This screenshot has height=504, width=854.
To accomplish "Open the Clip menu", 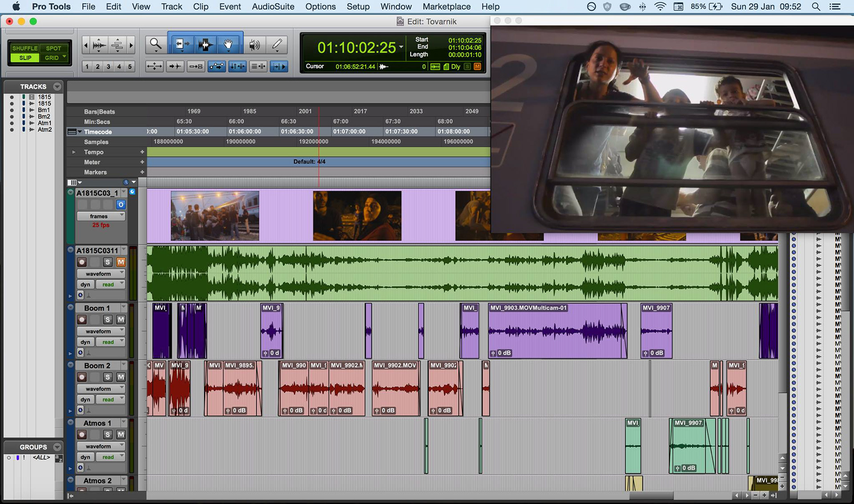I will [201, 7].
